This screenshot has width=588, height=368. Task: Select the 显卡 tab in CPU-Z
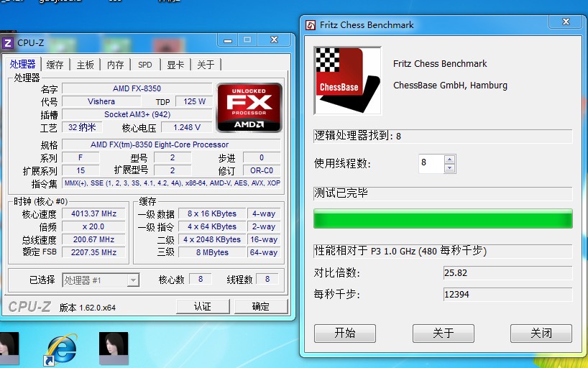click(x=175, y=65)
